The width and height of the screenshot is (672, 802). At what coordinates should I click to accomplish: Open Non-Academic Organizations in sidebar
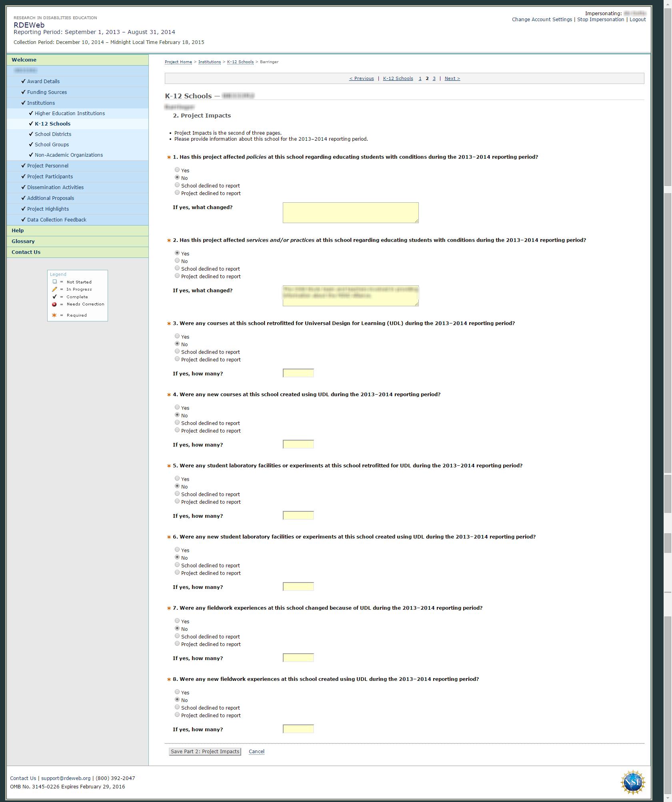pos(68,155)
